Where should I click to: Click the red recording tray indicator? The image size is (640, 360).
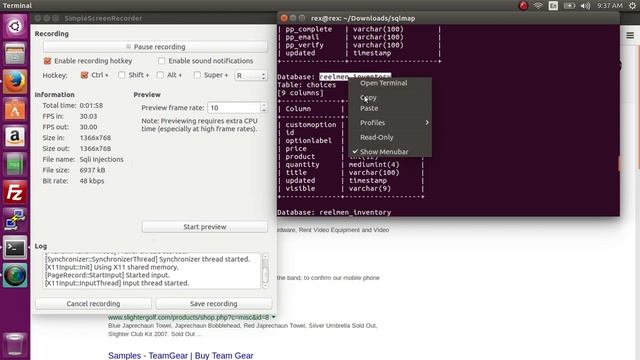tap(523, 5)
